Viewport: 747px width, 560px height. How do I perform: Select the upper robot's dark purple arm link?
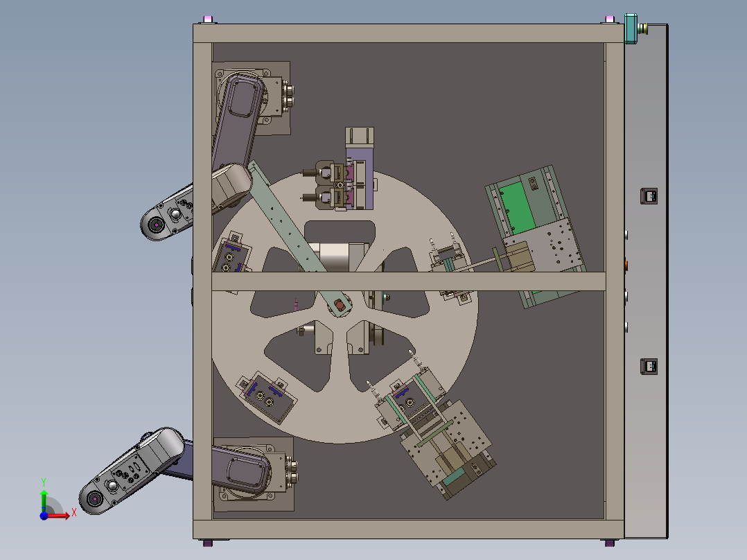(239, 121)
